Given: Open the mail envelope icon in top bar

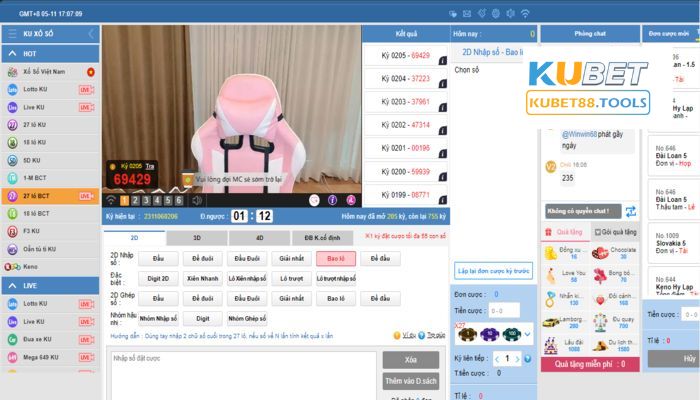Looking at the screenshot, I should [467, 14].
